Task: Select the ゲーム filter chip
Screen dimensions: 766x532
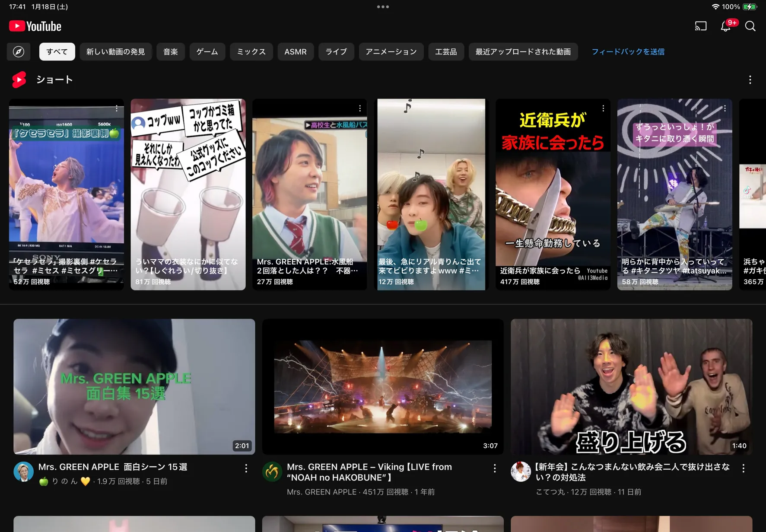Action: pyautogui.click(x=207, y=52)
